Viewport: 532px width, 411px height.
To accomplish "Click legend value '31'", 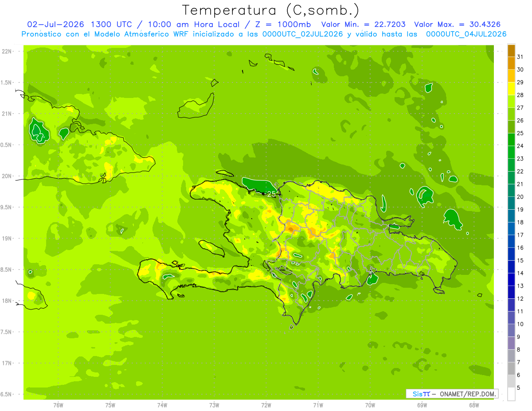I will (520, 57).
